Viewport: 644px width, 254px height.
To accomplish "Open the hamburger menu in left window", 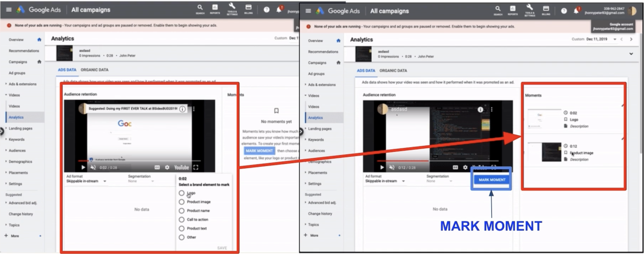I will 9,10.
